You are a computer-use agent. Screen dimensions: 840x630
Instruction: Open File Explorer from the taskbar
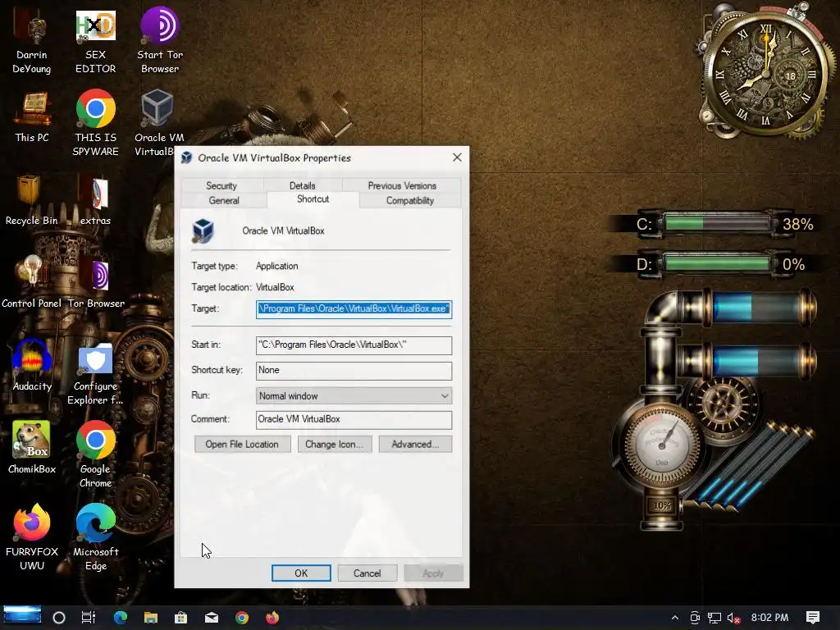(151, 618)
